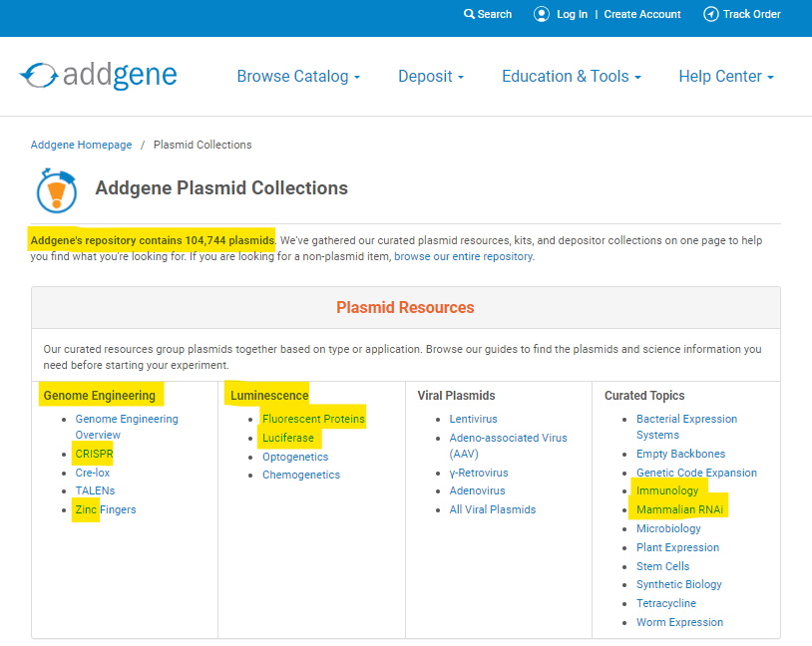
Task: Open the Tetracycline link
Action: [666, 603]
